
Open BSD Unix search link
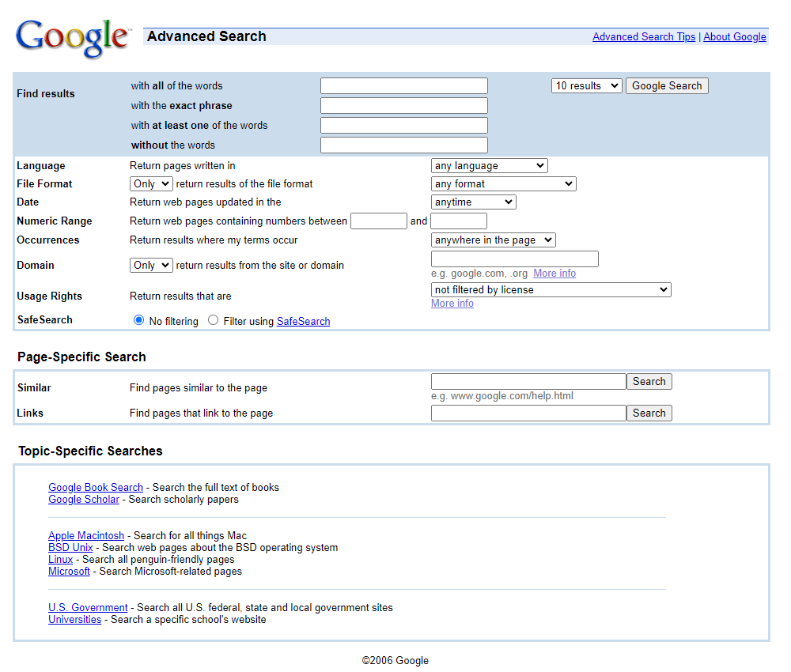pyautogui.click(x=70, y=547)
